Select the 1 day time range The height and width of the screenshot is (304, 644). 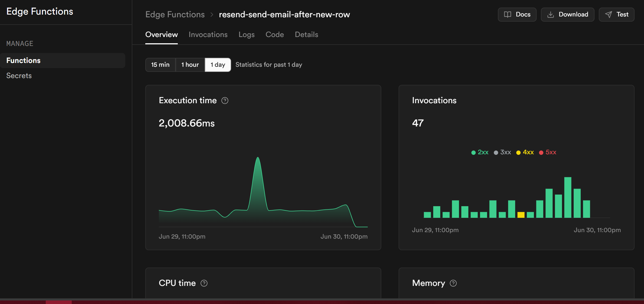(218, 65)
